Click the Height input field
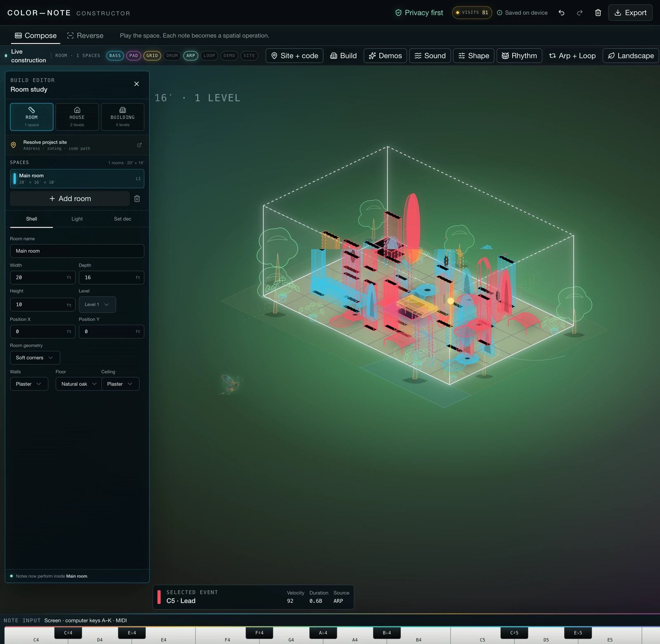This screenshot has height=644, width=660. 42,305
